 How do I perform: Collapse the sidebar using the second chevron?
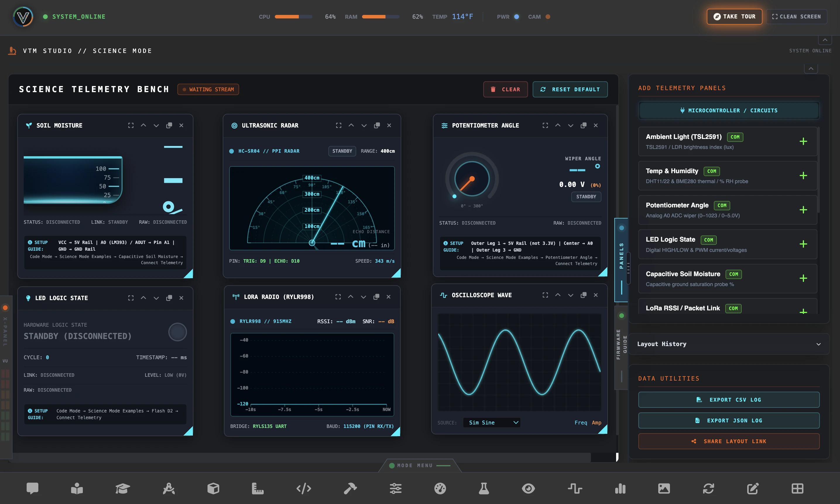coord(811,68)
